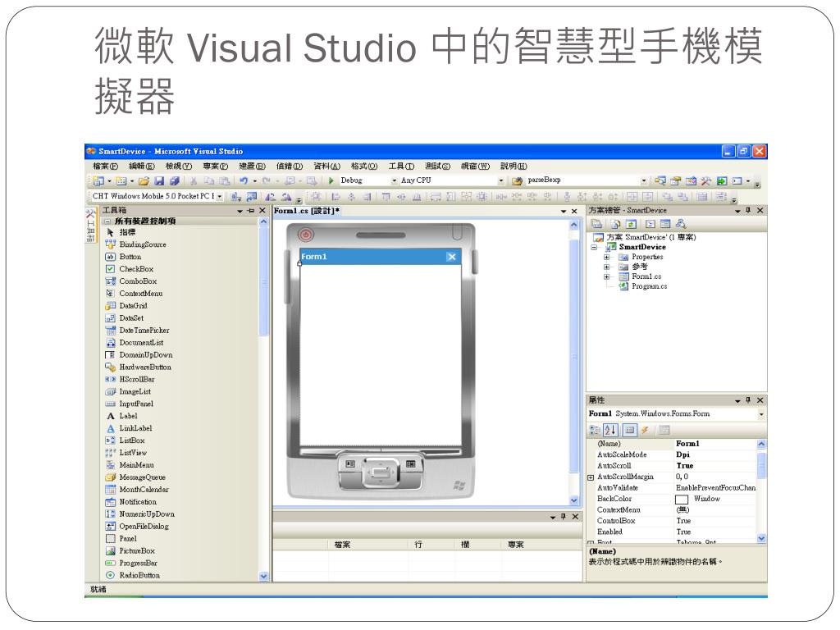Viewport: 840px width, 630px height.
Task: Open the 工具(T) menu
Action: pos(401,166)
